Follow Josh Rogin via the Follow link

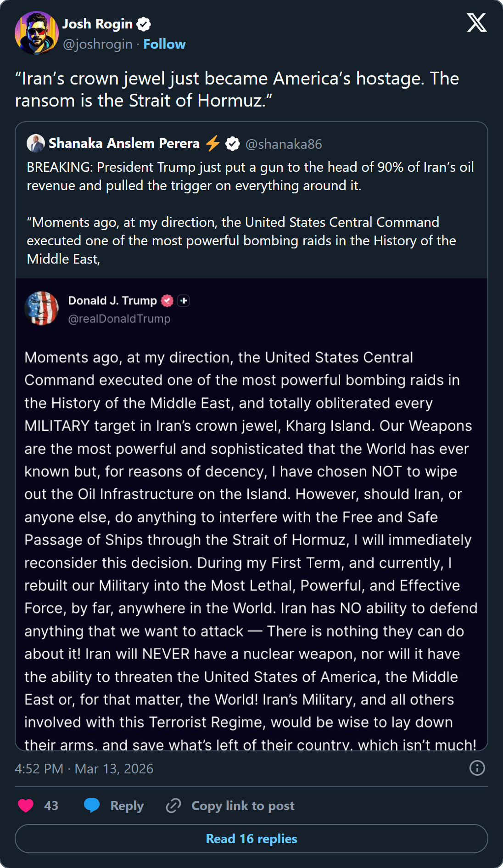click(164, 44)
